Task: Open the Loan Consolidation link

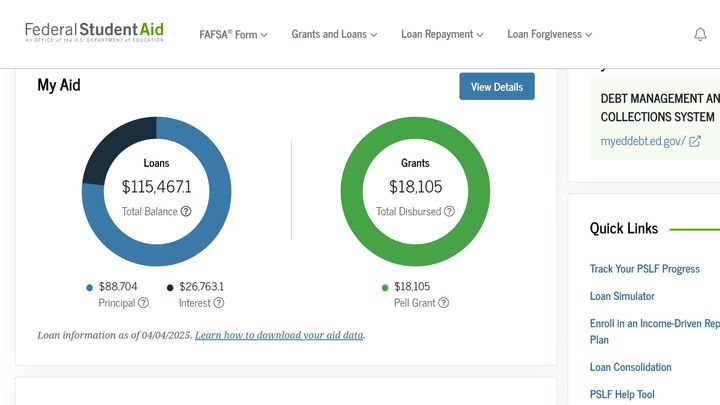Action: [630, 367]
